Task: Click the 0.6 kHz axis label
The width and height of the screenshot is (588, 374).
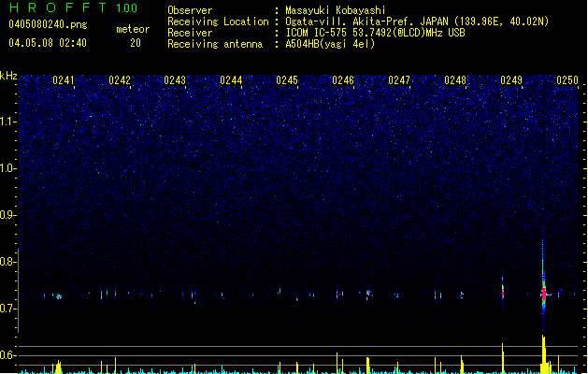Action: [7, 355]
